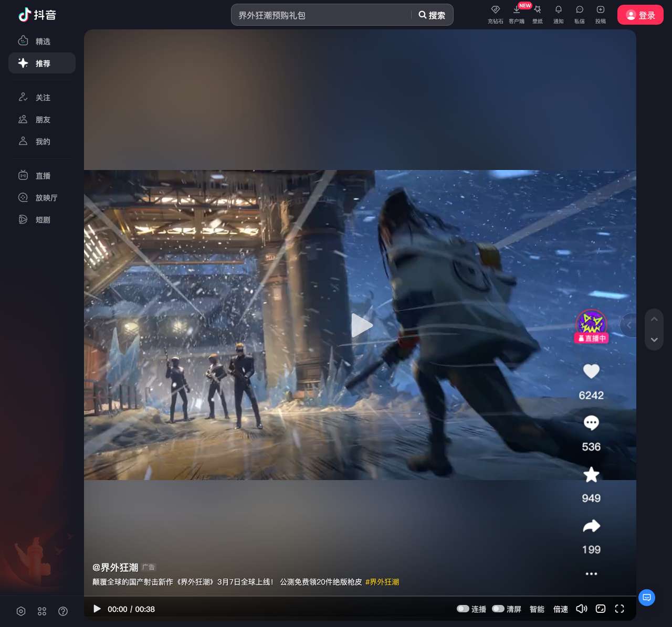Click the #界外狂潮 hashtag
The height and width of the screenshot is (627, 672).
point(382,582)
